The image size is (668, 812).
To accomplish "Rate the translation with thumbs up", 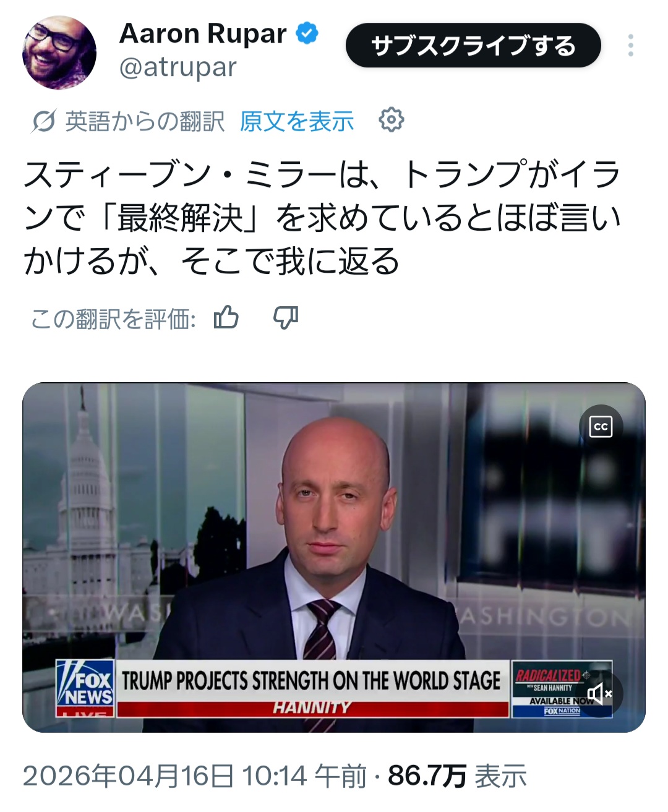I will (226, 318).
